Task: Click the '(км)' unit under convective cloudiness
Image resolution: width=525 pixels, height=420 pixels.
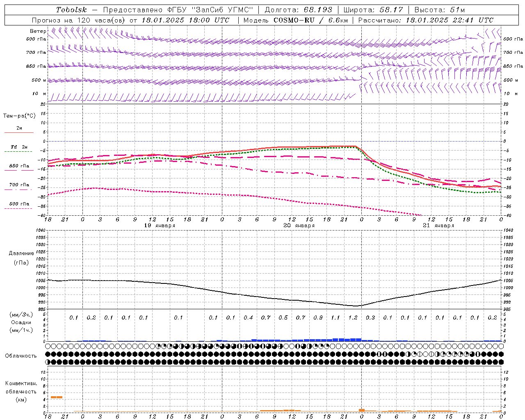Action: (x=21, y=399)
